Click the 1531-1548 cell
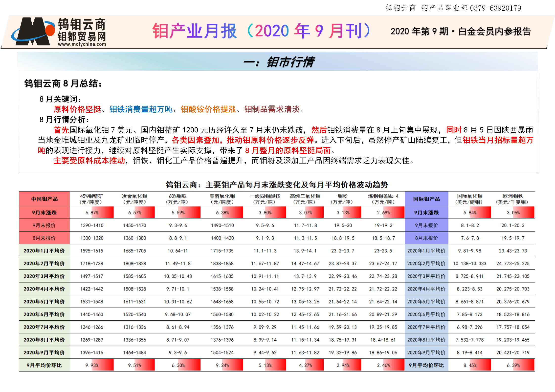The width and height of the screenshot is (555, 392). pos(91,302)
